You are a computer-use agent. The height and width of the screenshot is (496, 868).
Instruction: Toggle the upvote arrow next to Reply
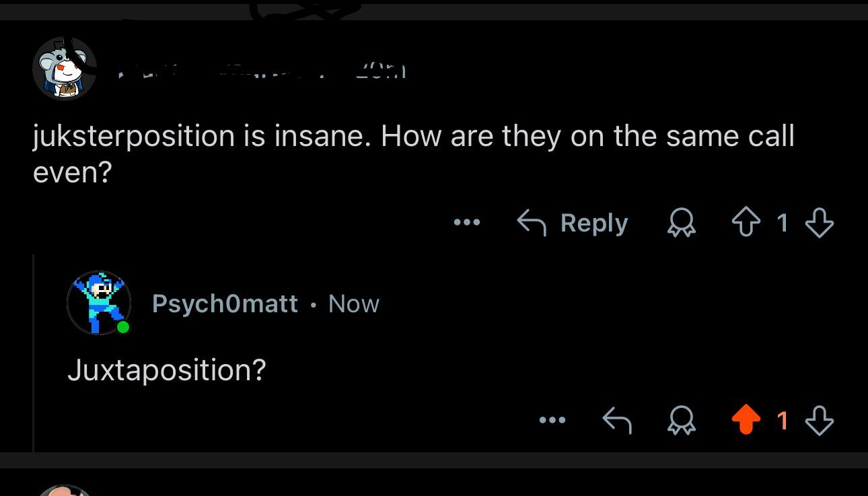746,223
